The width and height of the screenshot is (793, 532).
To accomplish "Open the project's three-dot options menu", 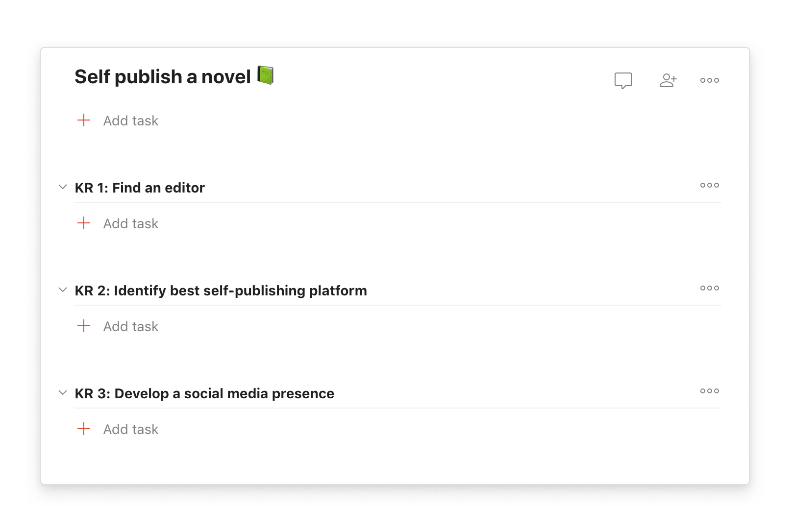I will pyautogui.click(x=709, y=80).
